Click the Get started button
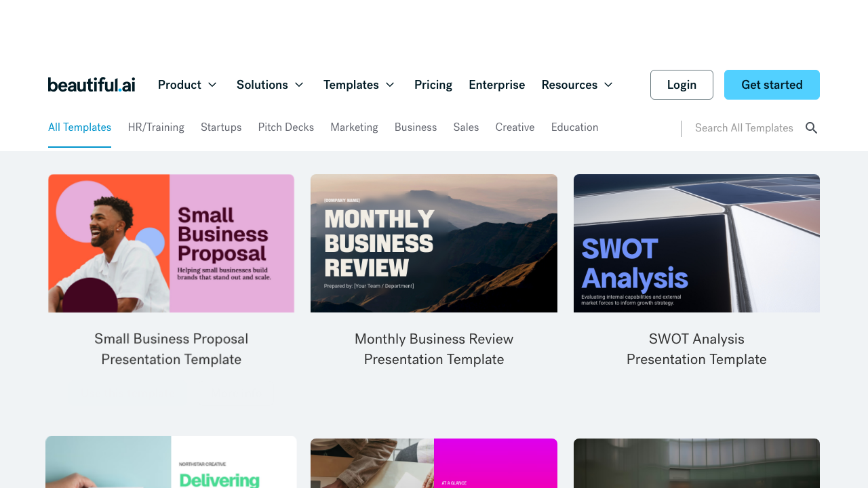Screen dimensions: 868x488 point(772,85)
